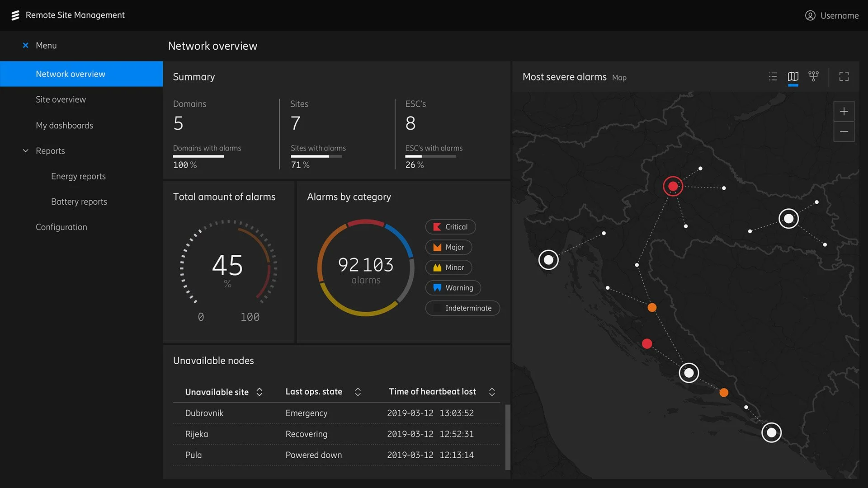The image size is (868, 488).
Task: Collapse the Reports menu chevron
Action: (26, 151)
